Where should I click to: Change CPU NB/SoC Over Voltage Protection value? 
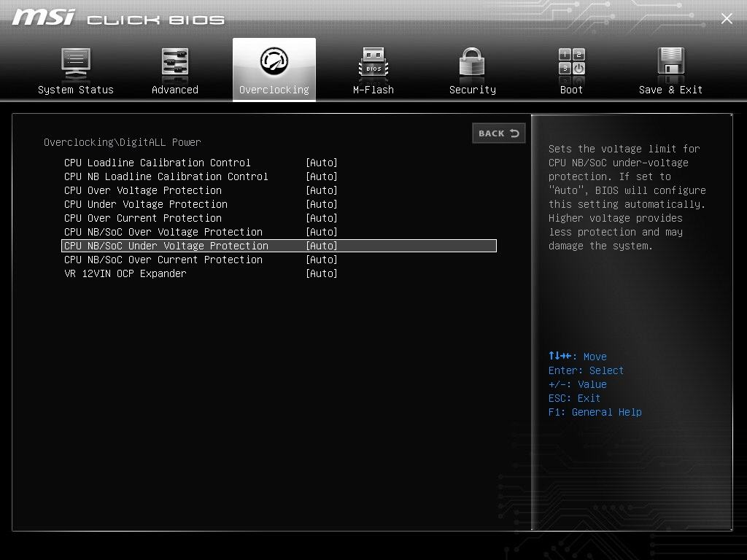322,232
